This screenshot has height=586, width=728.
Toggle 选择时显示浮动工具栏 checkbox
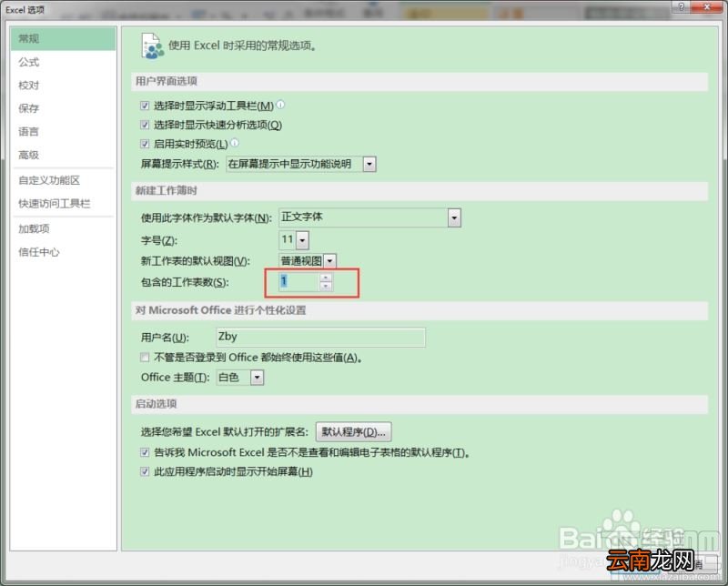(x=145, y=106)
